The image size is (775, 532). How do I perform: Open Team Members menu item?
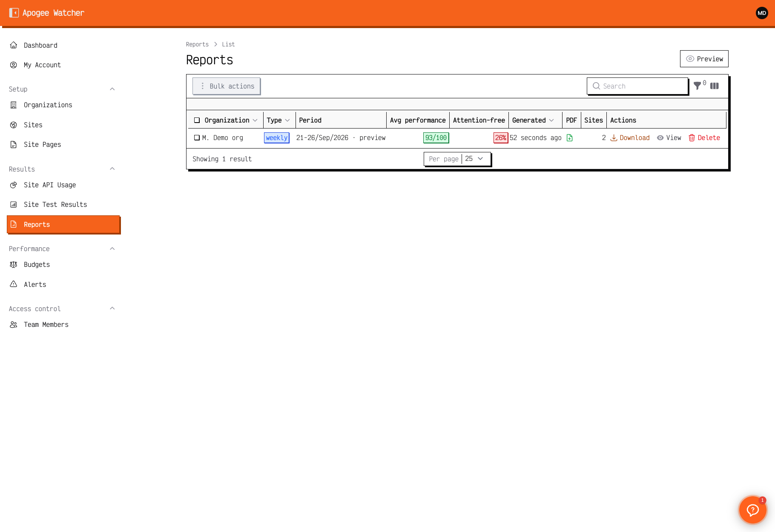(x=63, y=325)
